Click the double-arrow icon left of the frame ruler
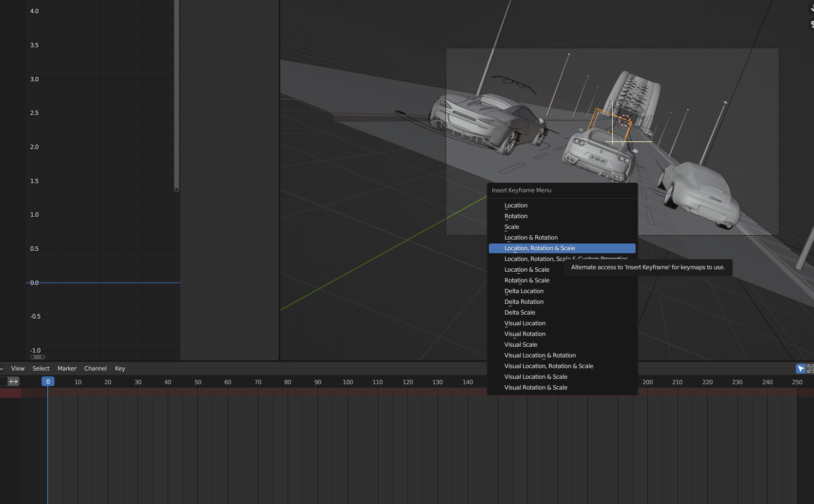 coord(14,382)
